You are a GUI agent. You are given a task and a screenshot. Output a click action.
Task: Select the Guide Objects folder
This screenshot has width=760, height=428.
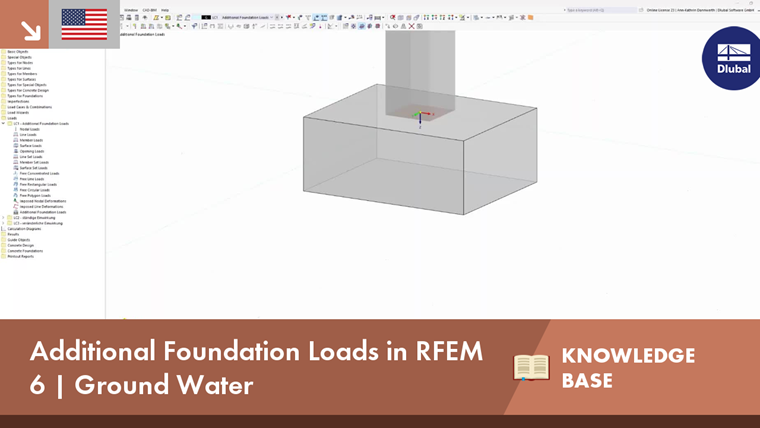(x=18, y=240)
